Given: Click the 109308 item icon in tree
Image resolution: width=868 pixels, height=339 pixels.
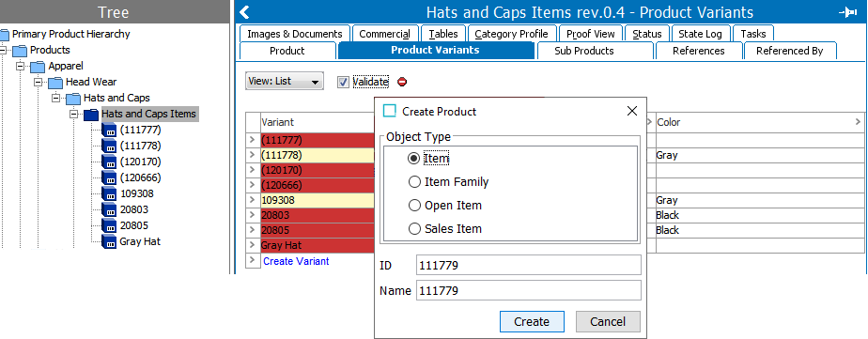Looking at the screenshot, I should [x=109, y=194].
